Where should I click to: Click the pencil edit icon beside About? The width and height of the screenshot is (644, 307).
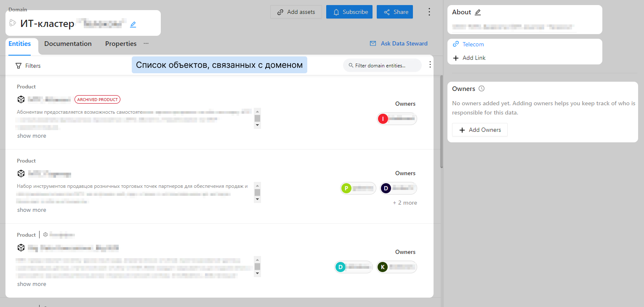coord(478,12)
